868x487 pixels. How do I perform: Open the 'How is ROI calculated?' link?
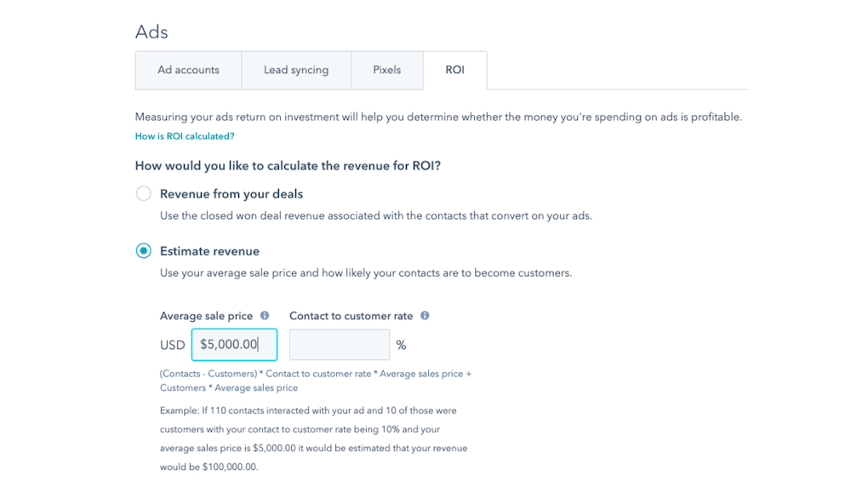pyautogui.click(x=185, y=136)
